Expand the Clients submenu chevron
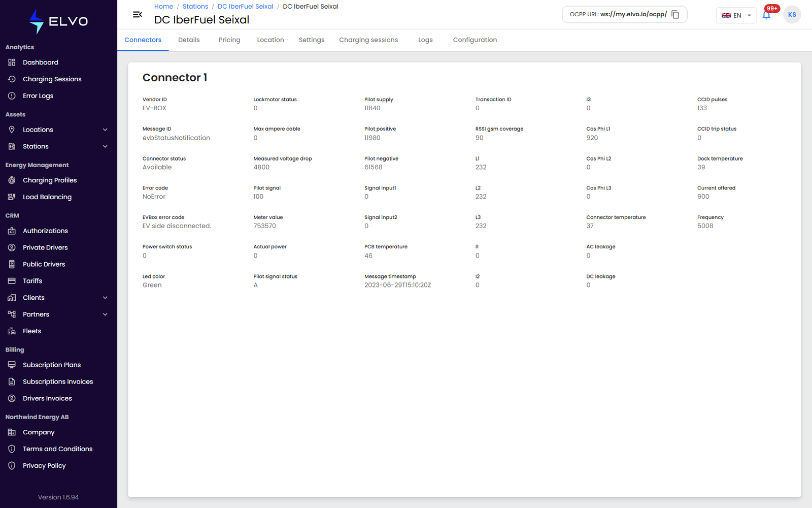Viewport: 812px width, 508px height. pyautogui.click(x=105, y=298)
